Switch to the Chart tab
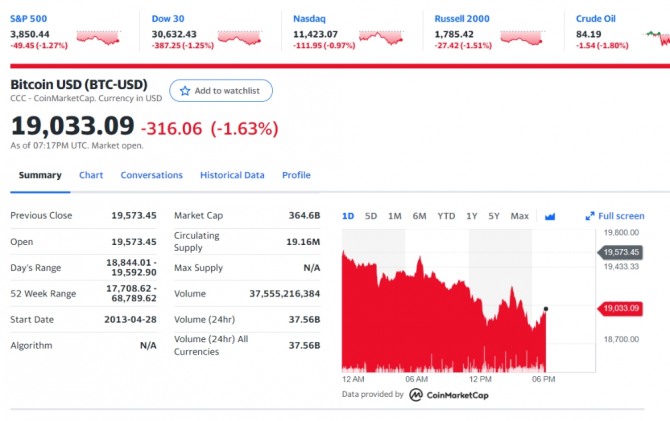This screenshot has width=670, height=421. pos(91,175)
